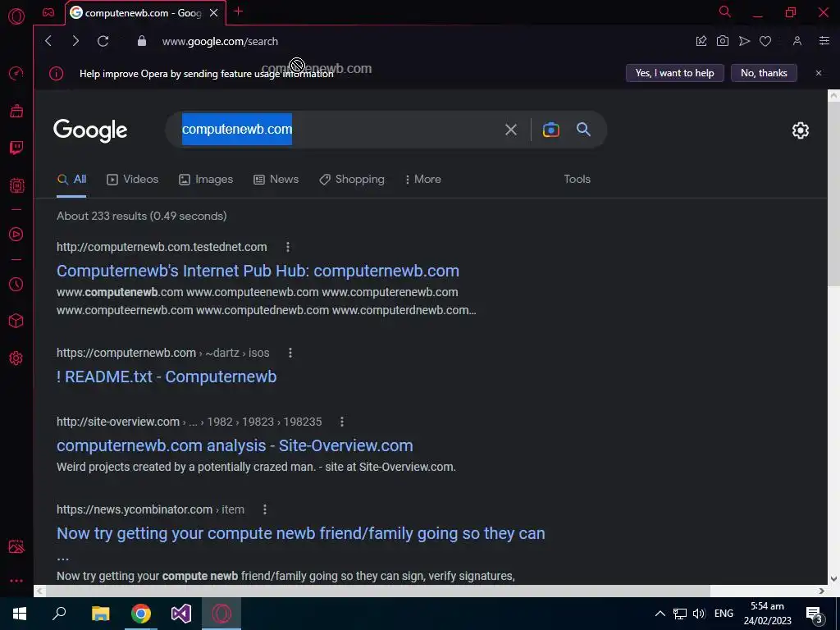
Task: Search in tabs magnifier icon
Action: pyautogui.click(x=725, y=11)
